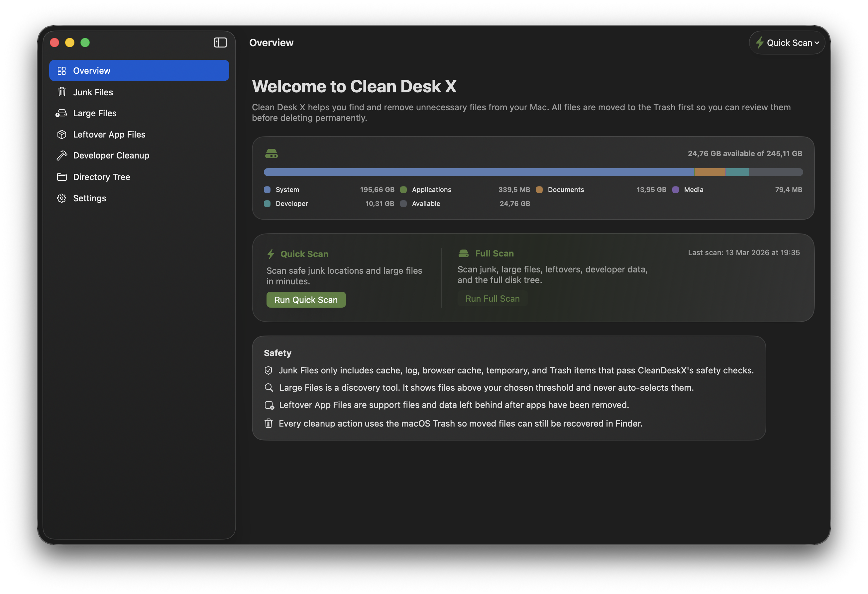Viewport: 868px width, 594px height.
Task: Click the 'Available' legend label
Action: click(425, 203)
